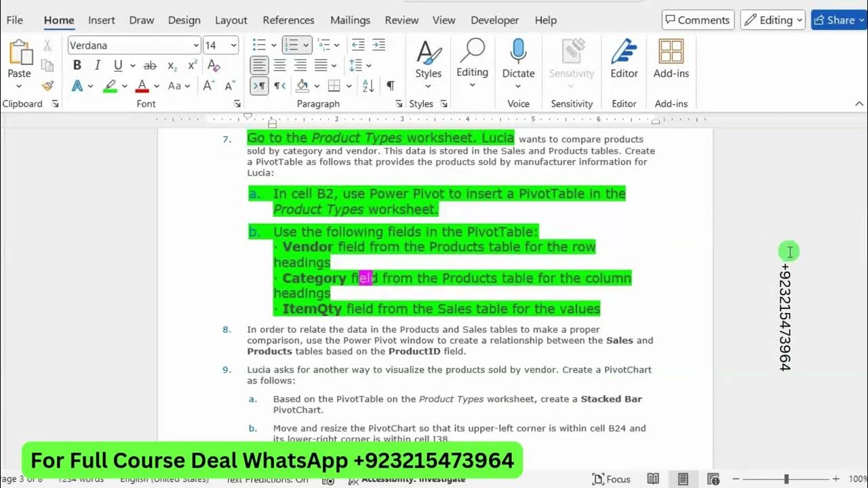Activate the Format Painter brush
Screen dimensions: 868x488
point(47,86)
